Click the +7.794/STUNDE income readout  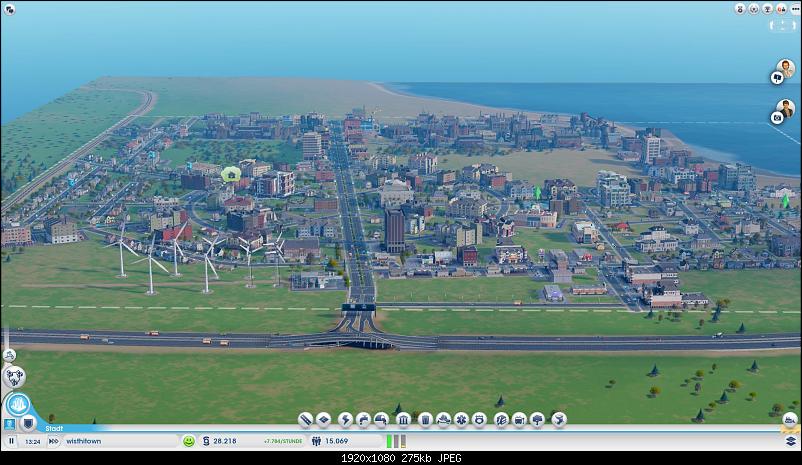(283, 441)
